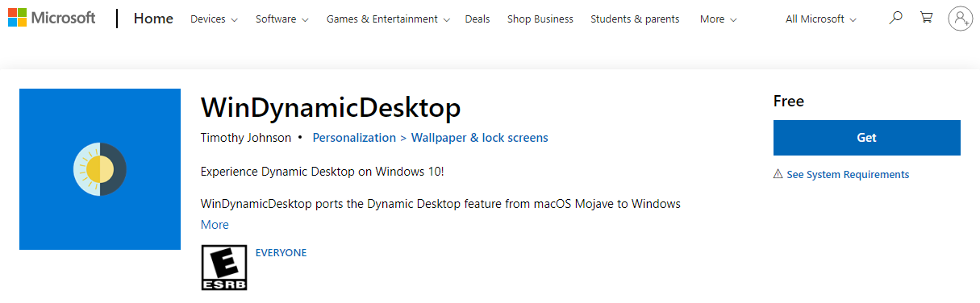
Task: Open the search magnifier icon
Action: click(895, 18)
